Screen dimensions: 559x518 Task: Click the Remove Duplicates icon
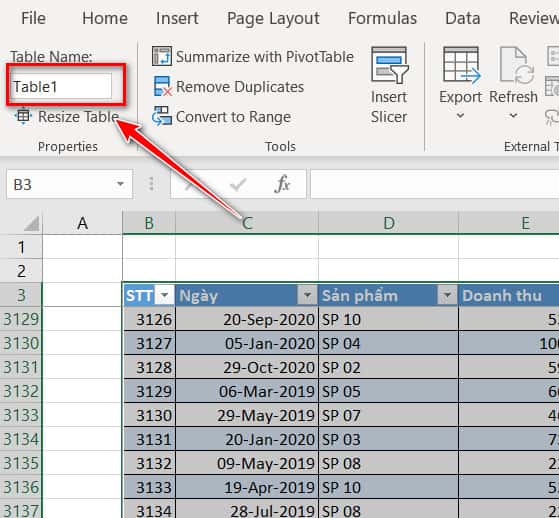[163, 86]
